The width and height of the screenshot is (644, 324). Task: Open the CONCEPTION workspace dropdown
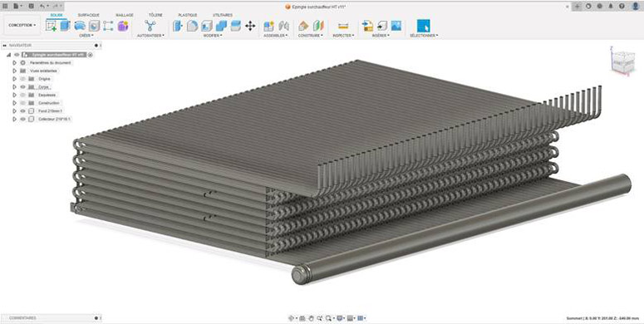coord(22,25)
